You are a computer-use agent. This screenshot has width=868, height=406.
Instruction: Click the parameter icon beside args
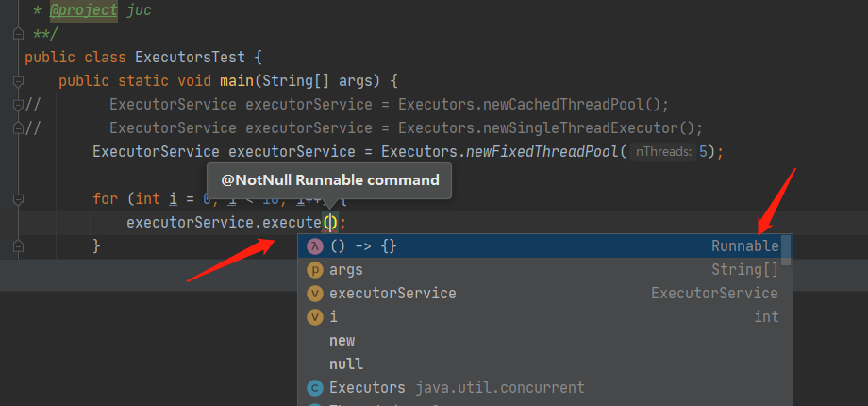click(x=315, y=270)
